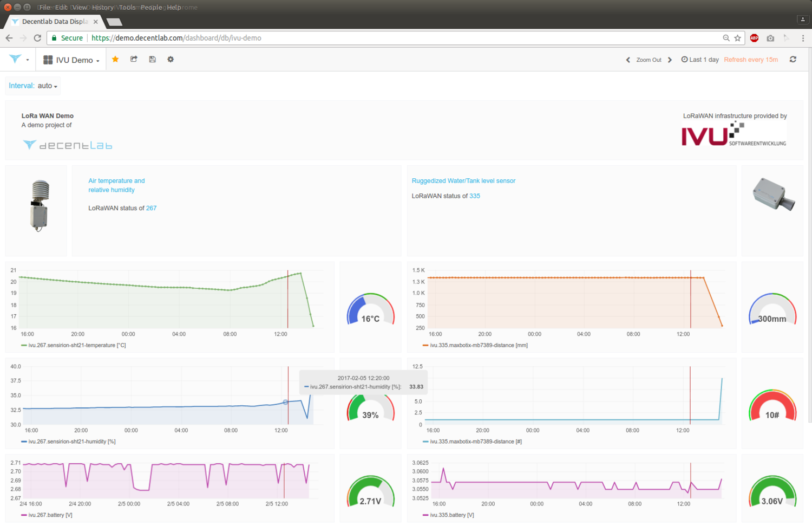Image resolution: width=812 pixels, height=525 pixels.
Task: Click the 3.06V battery gauge
Action: click(772, 492)
